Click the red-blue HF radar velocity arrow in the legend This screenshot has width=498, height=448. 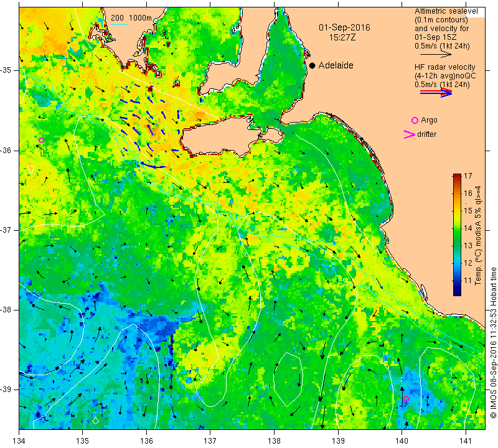(436, 92)
